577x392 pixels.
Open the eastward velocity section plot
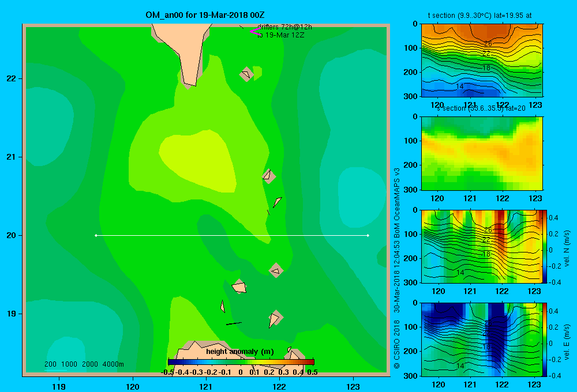[x=482, y=340]
